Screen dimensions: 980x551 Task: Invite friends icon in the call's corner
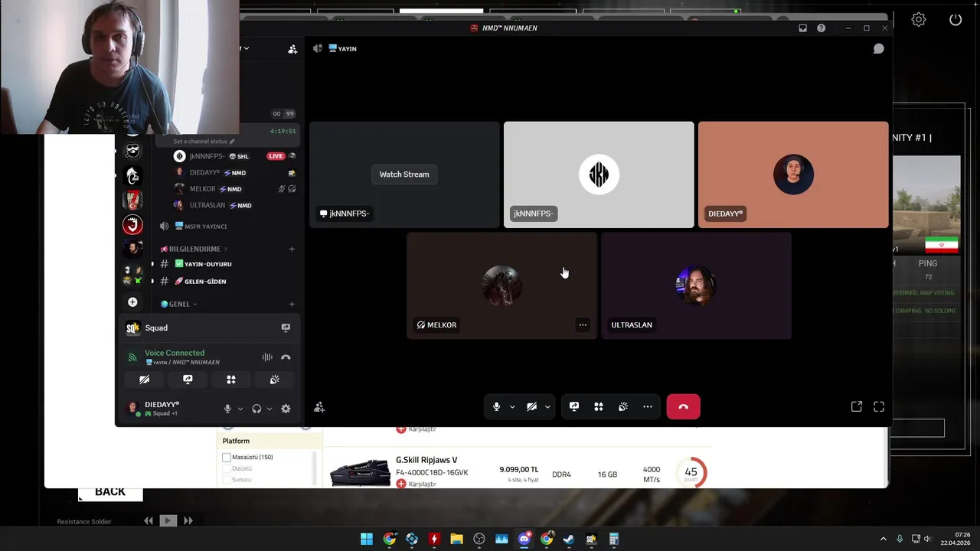[x=319, y=407]
